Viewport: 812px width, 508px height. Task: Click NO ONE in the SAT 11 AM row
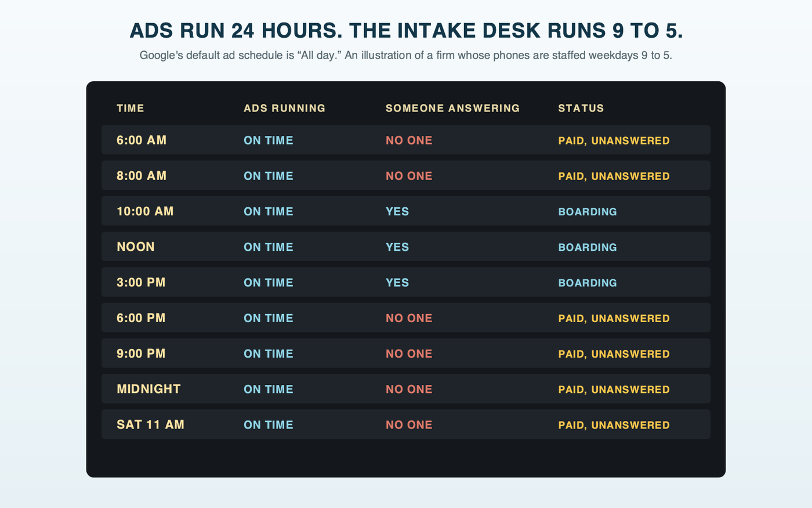[x=409, y=424]
